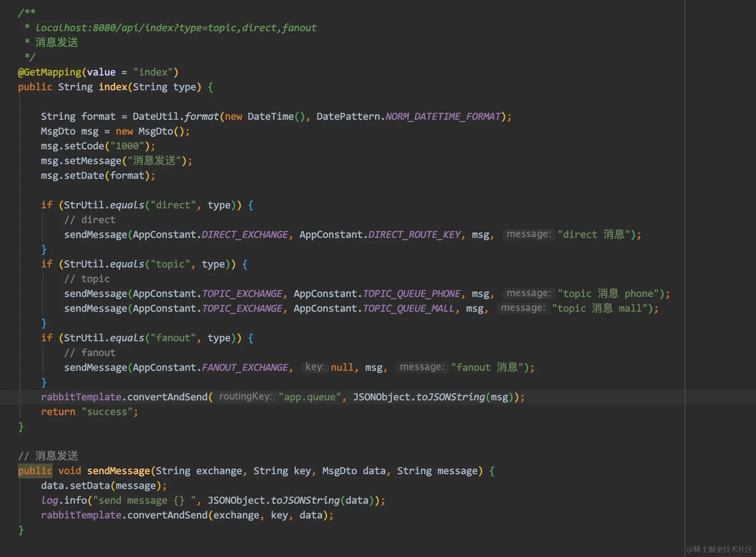
Task: Click NORM_DATETIME_FORMAT constant
Action: pos(443,116)
